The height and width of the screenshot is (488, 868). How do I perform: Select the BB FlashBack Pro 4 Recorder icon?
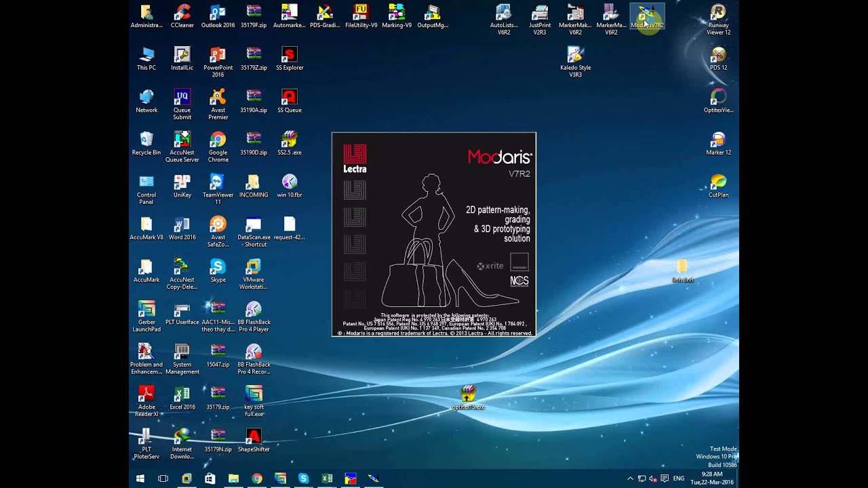[254, 359]
